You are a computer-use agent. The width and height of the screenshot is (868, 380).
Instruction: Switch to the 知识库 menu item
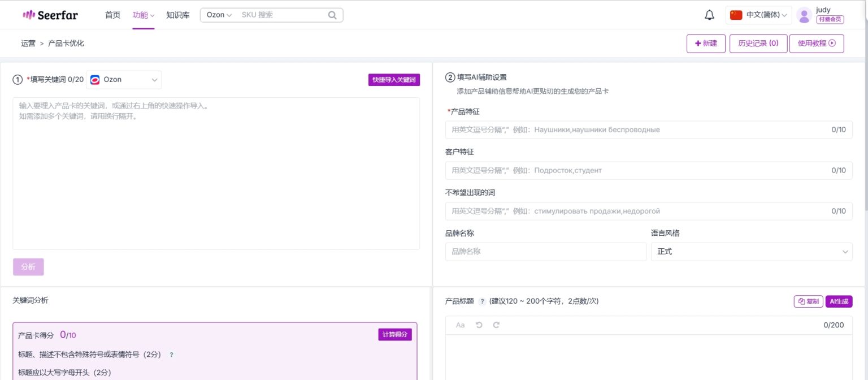pyautogui.click(x=178, y=15)
